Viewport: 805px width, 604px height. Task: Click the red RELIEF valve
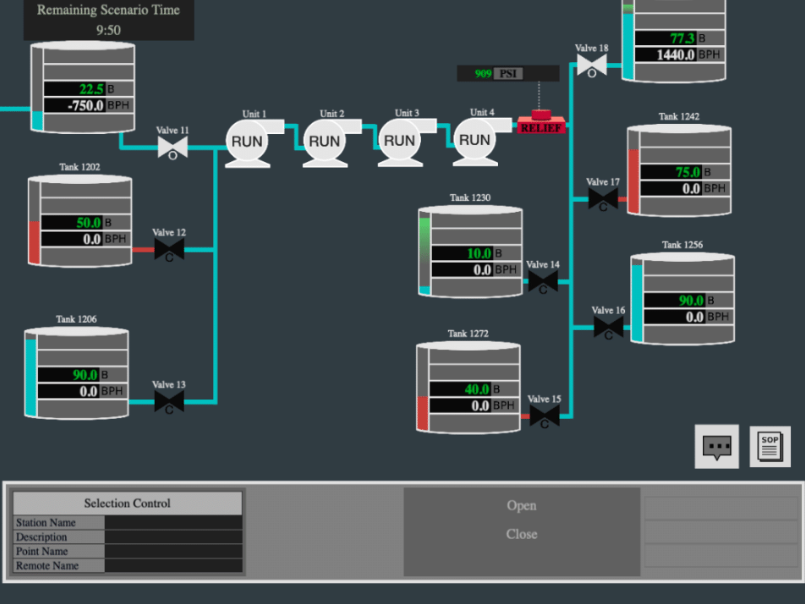[541, 124]
